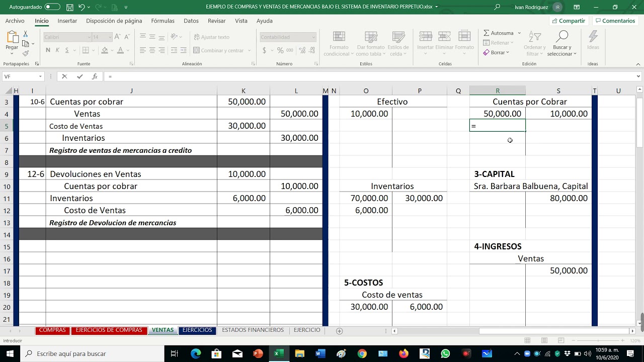
Task: Open PowerPoint from the taskbar
Action: [258, 353]
